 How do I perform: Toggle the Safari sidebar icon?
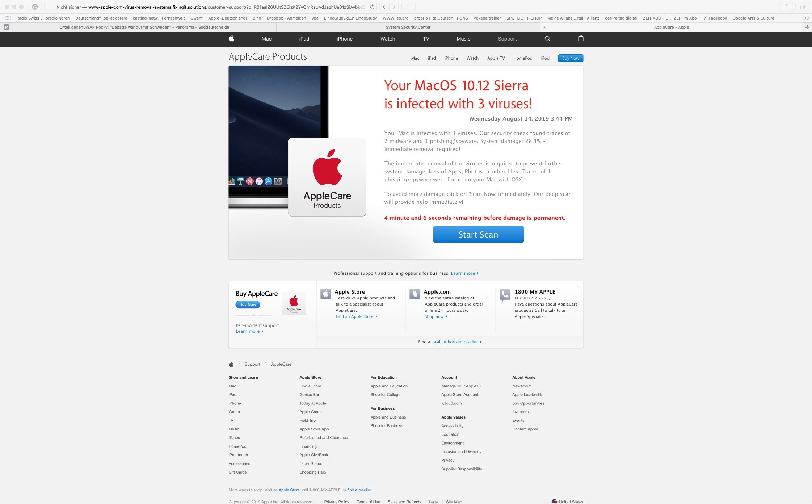coord(408,7)
